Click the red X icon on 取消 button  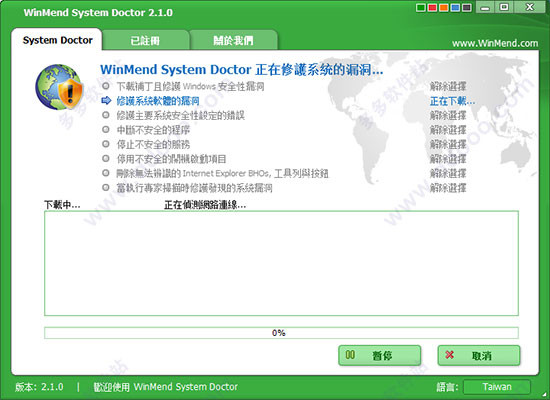click(449, 355)
